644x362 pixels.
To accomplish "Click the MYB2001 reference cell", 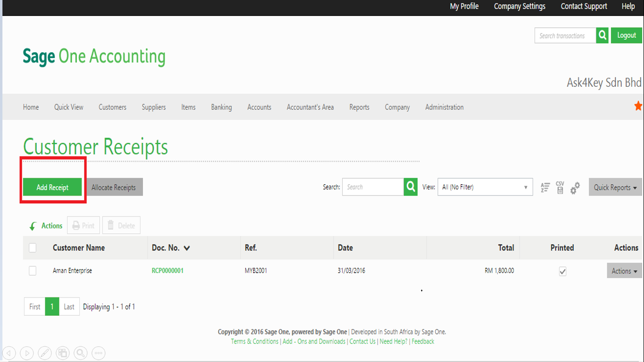I will [256, 271].
